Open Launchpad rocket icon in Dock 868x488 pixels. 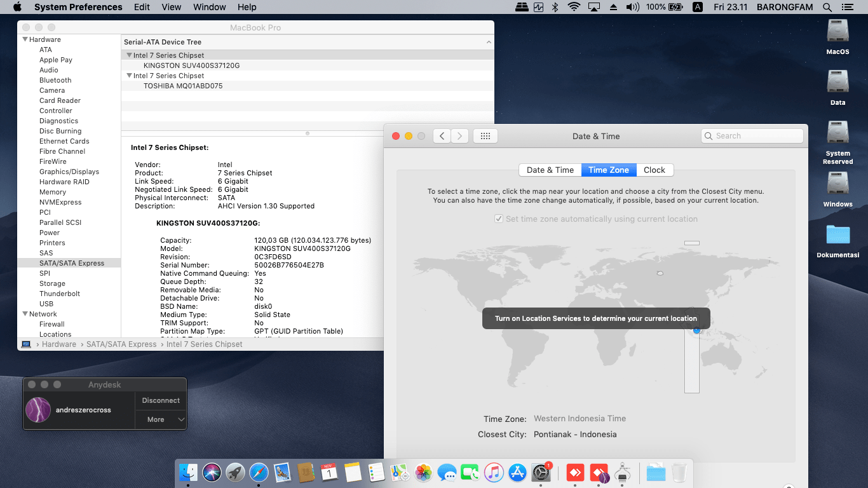coord(235,473)
